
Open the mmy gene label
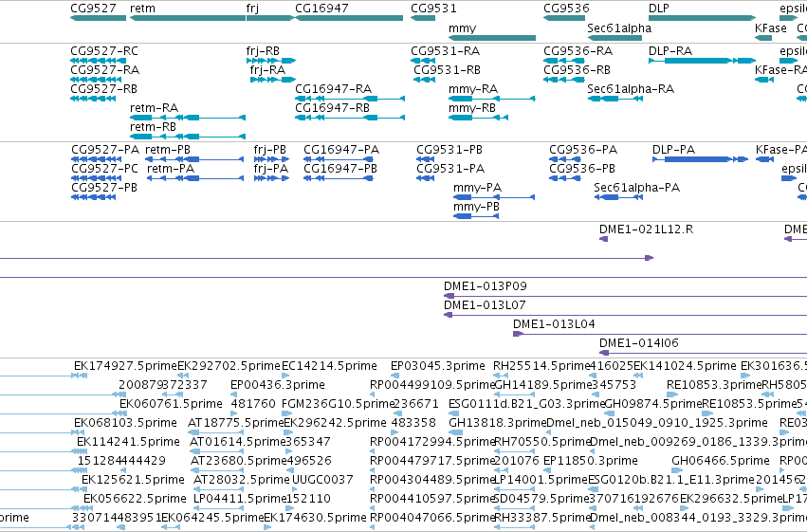[462, 28]
